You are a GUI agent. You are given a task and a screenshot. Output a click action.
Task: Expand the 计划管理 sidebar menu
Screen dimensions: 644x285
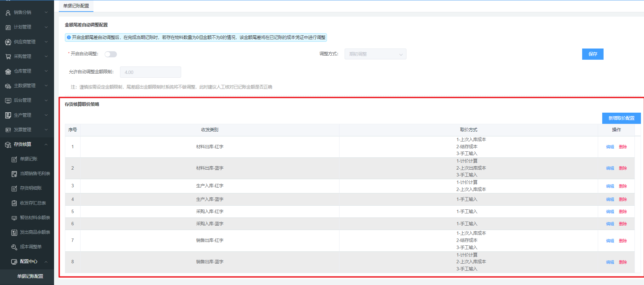(x=46, y=27)
